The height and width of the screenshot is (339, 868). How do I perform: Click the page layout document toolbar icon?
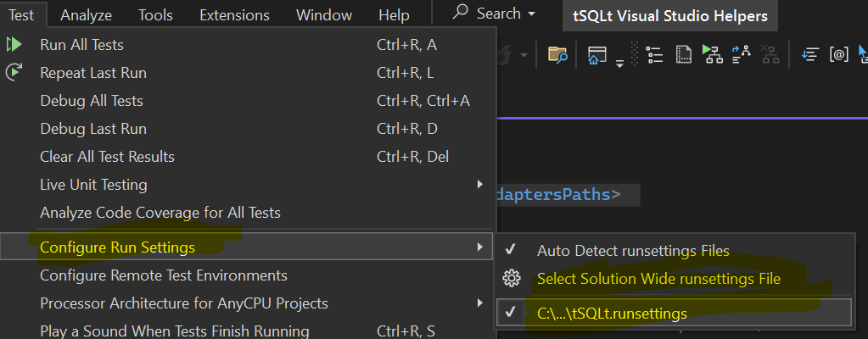(684, 54)
